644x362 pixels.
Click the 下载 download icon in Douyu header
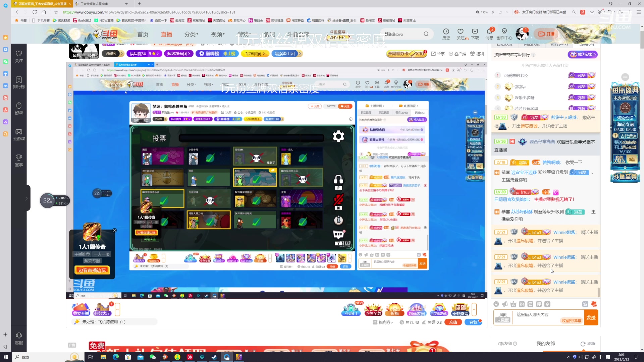[x=475, y=34]
